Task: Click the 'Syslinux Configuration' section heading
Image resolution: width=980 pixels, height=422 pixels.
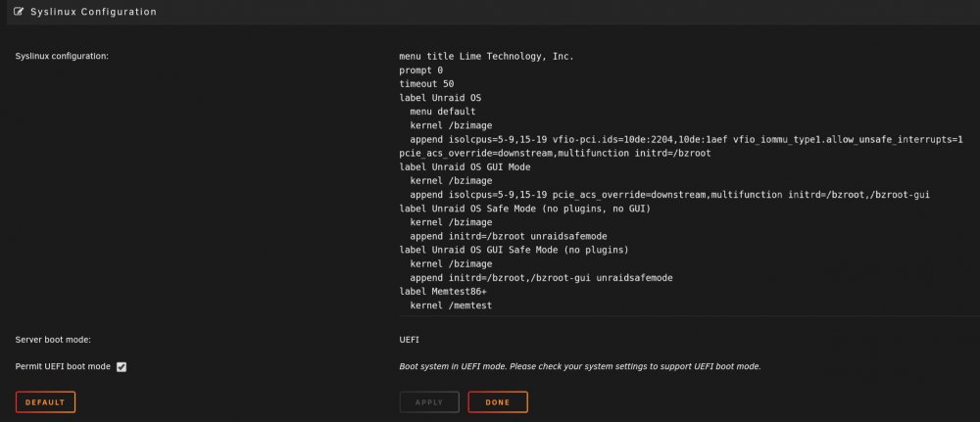Action: pyautogui.click(x=94, y=12)
